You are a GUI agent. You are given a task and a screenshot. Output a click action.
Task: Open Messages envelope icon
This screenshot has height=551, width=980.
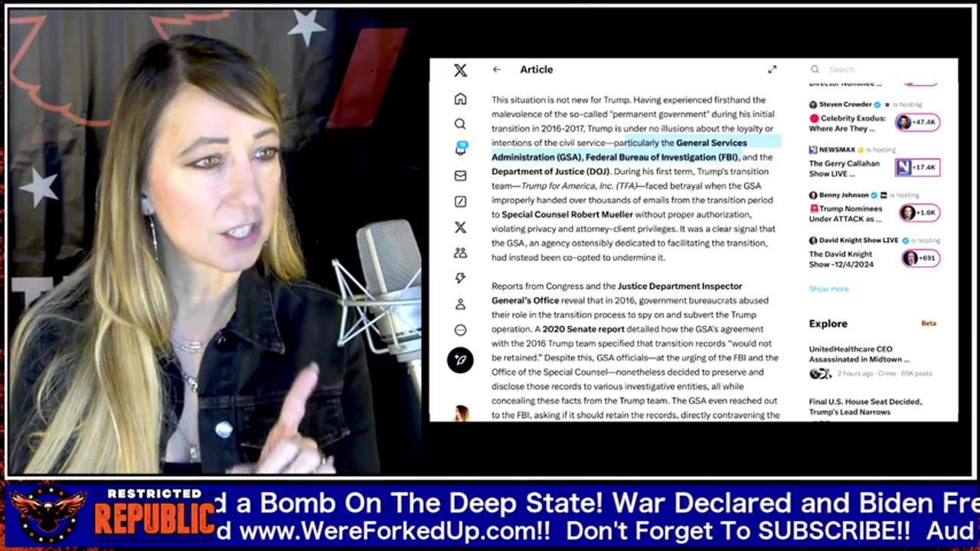coord(460,176)
